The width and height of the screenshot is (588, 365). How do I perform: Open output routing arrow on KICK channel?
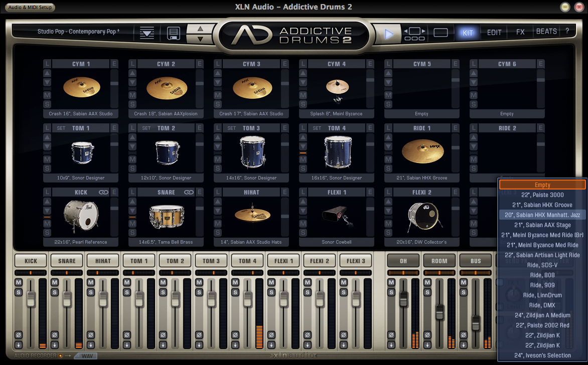[19, 345]
